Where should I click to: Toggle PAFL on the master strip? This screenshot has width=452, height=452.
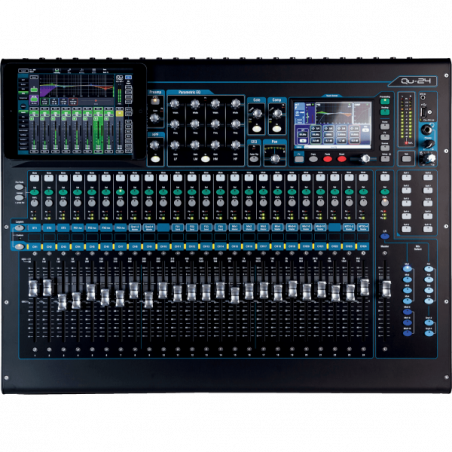click(x=385, y=203)
